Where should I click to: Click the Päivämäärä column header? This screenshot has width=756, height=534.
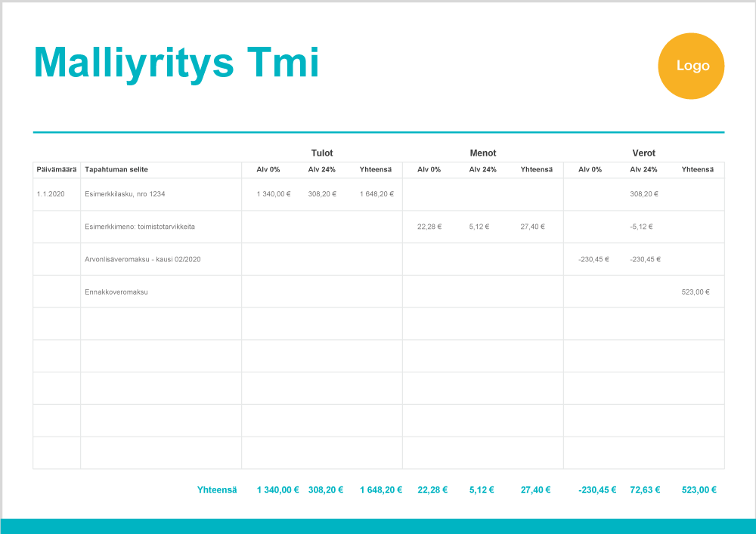(57, 170)
